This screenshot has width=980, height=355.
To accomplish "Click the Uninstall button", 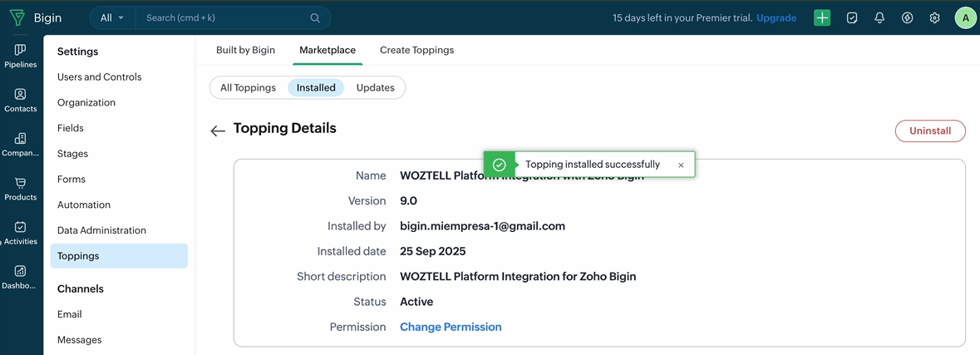I will pos(929,131).
